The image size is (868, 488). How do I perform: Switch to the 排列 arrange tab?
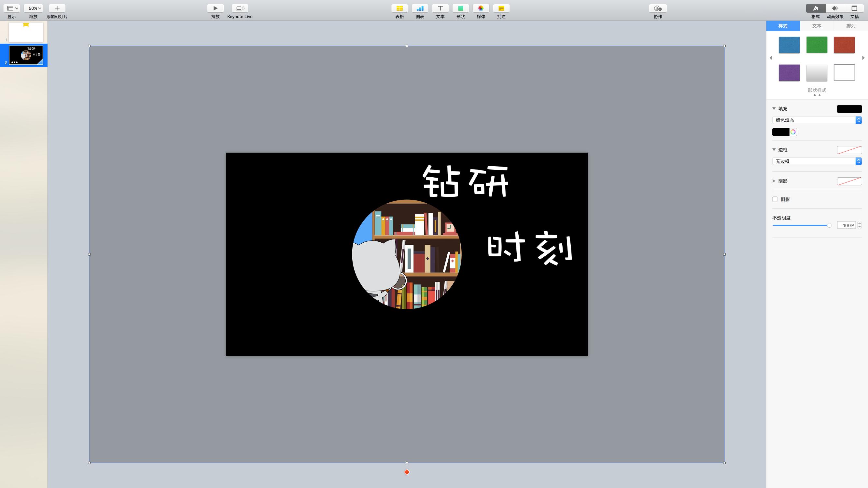(x=850, y=26)
